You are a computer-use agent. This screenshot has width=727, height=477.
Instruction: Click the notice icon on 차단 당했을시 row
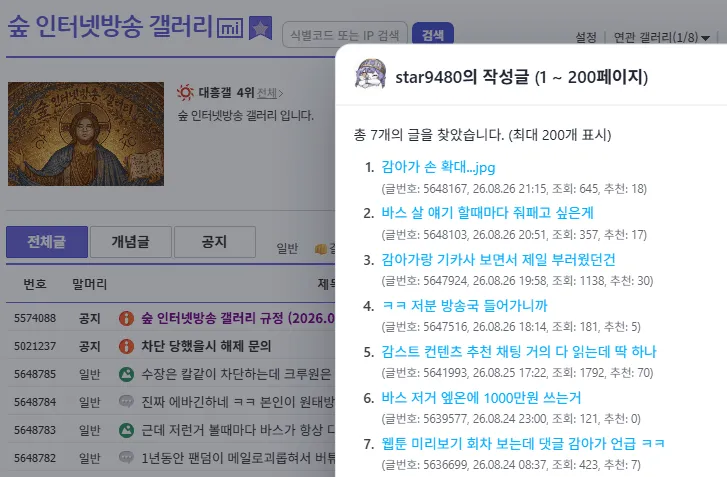(126, 346)
